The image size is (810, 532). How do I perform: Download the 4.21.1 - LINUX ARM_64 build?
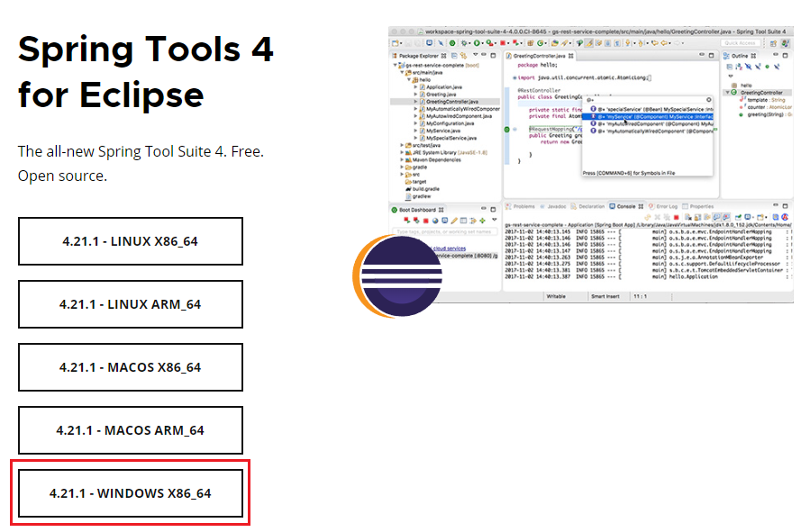[130, 304]
